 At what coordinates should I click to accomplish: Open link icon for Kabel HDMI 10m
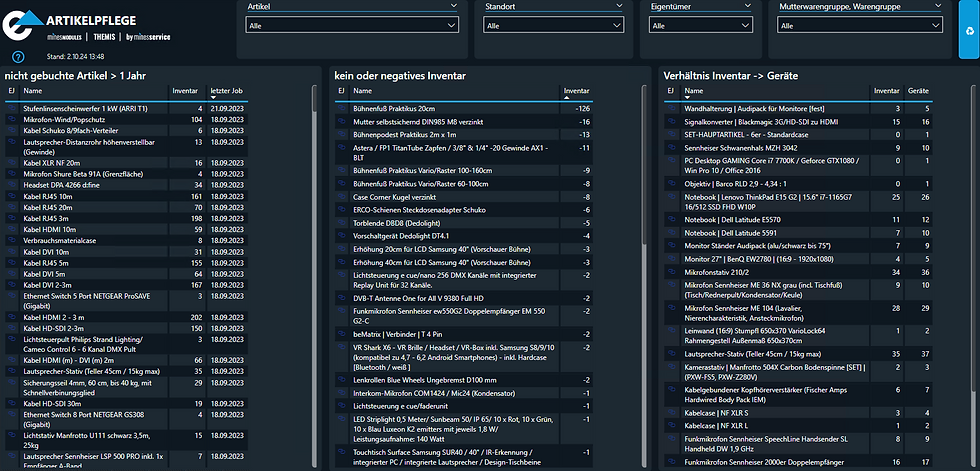tap(11, 229)
